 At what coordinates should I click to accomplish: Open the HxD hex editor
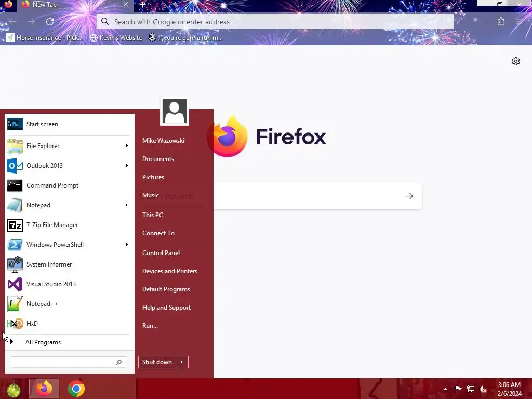[69, 323]
